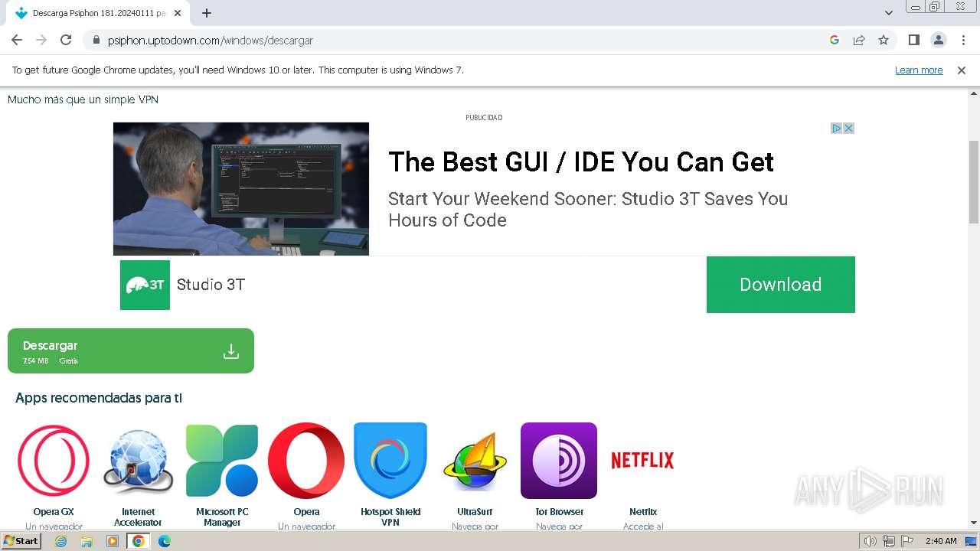
Task: Open Internet Explorer from the taskbar
Action: 61,541
